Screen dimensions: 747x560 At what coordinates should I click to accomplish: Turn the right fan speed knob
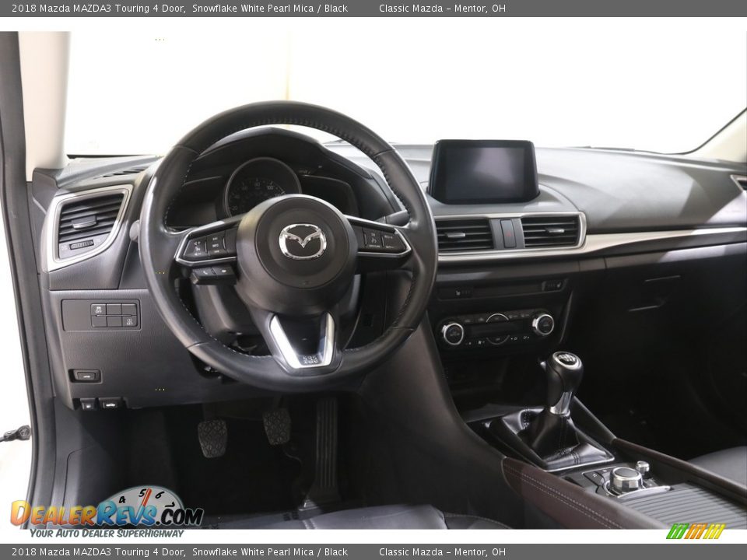[545, 324]
